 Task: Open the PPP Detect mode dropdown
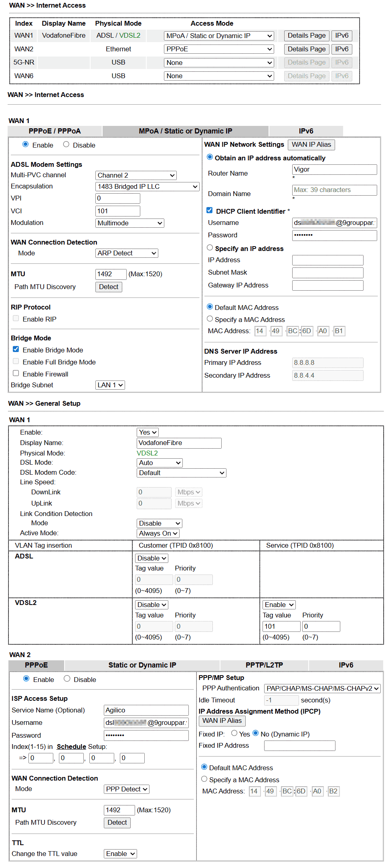pyautogui.click(x=127, y=789)
